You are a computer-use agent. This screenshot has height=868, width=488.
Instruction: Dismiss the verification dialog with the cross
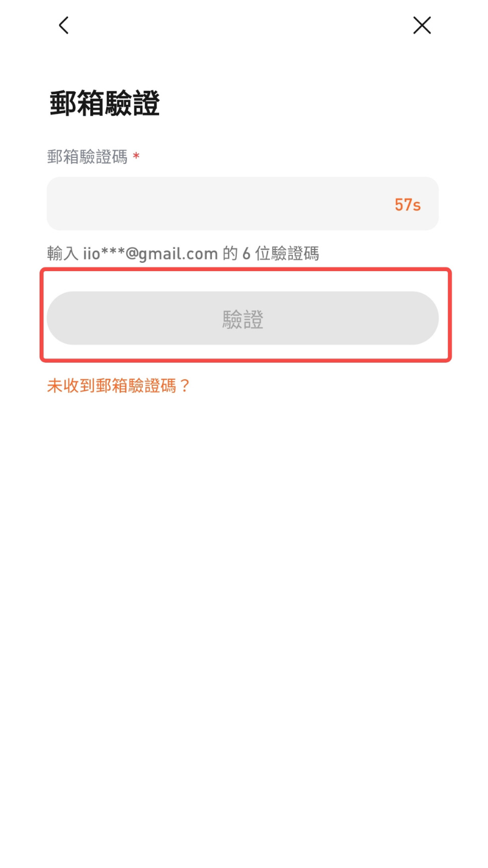(422, 25)
